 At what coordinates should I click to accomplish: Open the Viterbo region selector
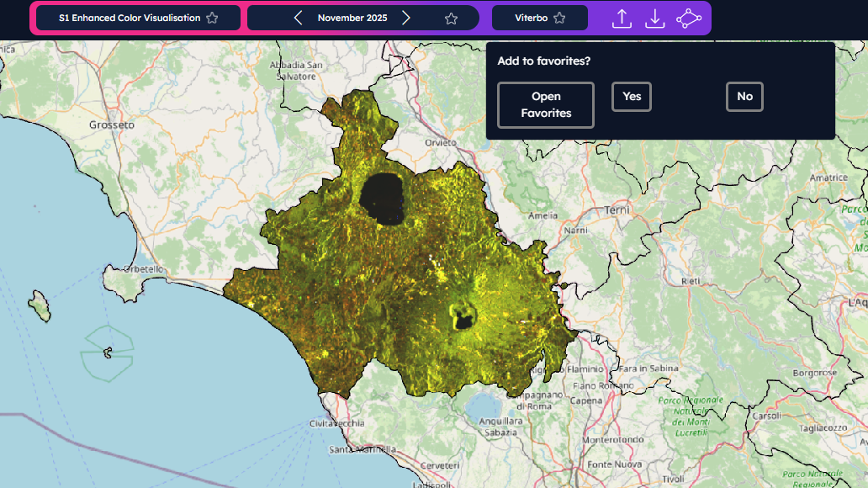click(530, 18)
